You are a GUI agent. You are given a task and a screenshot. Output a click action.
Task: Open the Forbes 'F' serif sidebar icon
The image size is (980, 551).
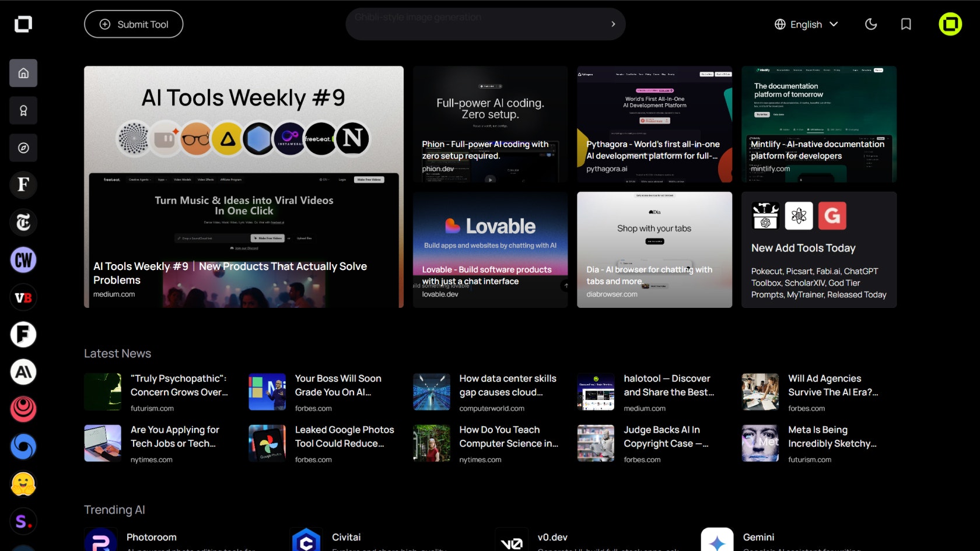coord(23,185)
